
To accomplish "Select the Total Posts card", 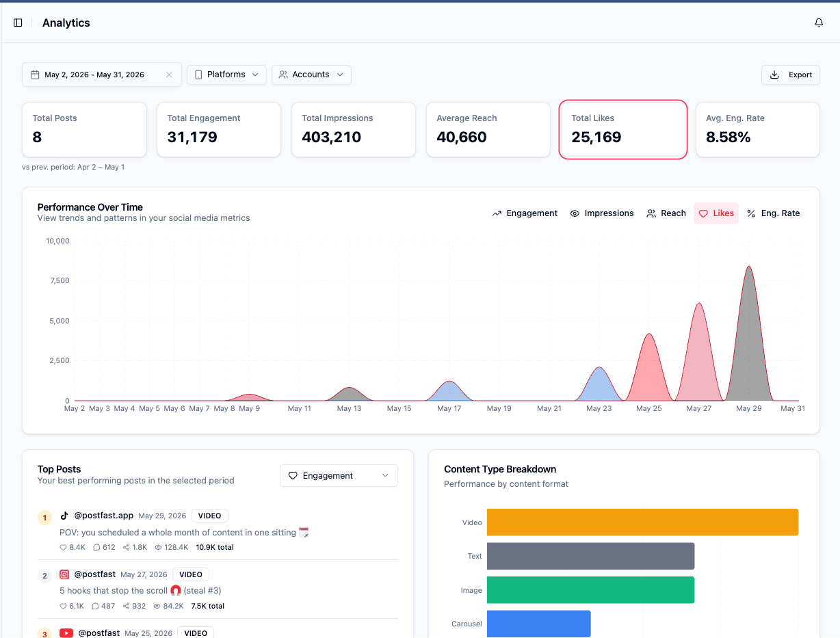I will click(x=84, y=129).
